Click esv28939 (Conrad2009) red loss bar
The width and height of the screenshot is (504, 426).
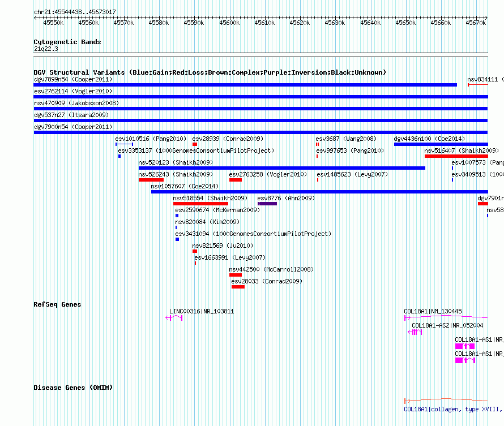point(195,144)
